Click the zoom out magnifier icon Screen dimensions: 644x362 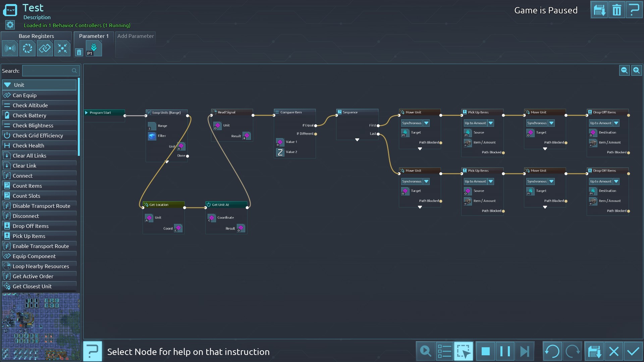pos(624,70)
